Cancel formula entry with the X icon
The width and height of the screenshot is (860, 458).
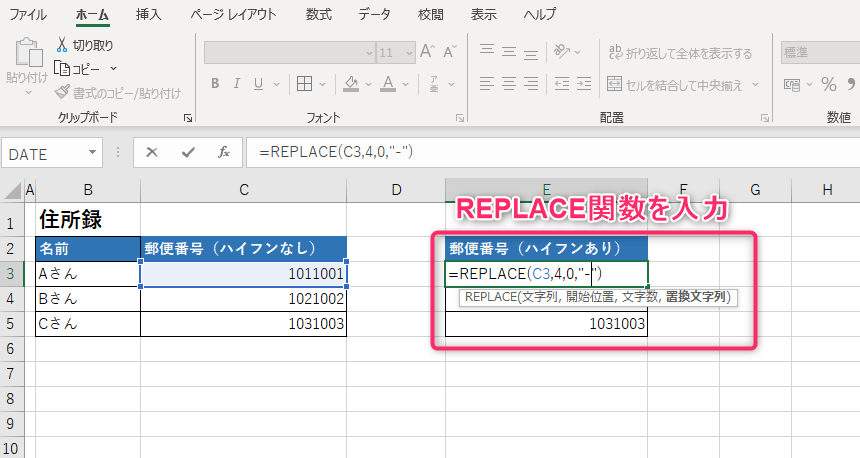(152, 152)
